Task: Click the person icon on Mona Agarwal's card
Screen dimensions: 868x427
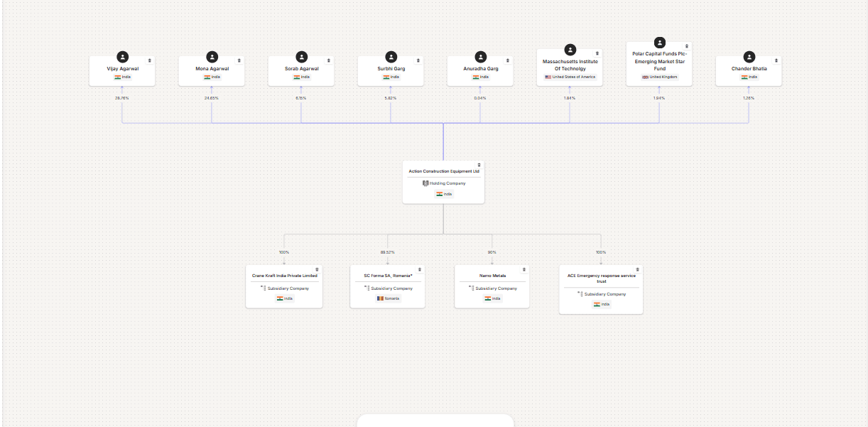Action: 211,58
